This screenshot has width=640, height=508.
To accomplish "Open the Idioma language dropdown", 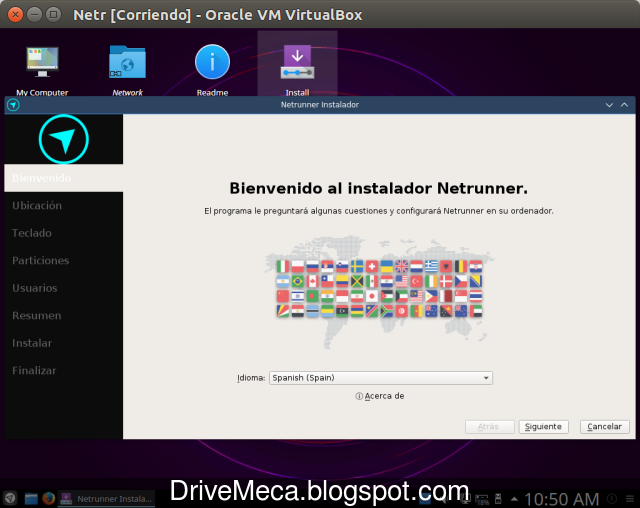I will 380,378.
